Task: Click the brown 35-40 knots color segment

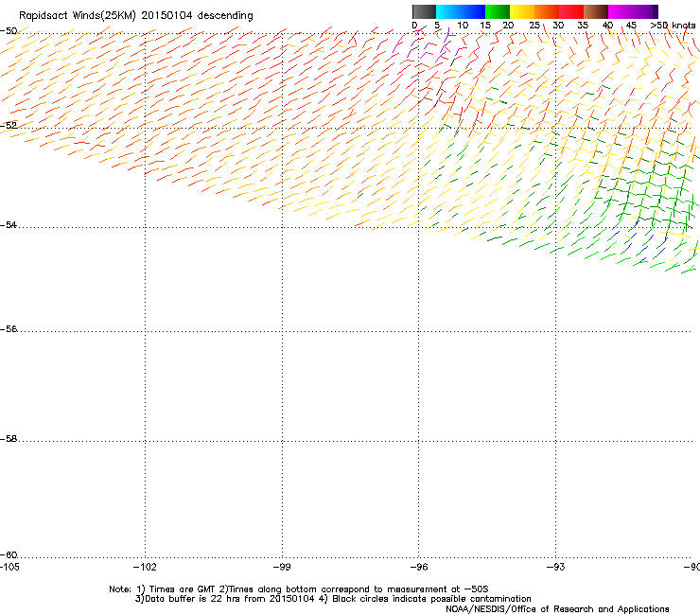Action: (596, 11)
